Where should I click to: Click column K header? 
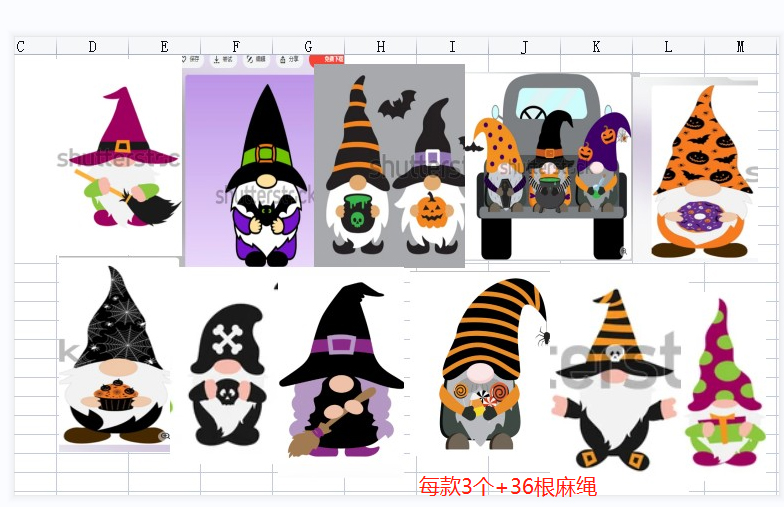(x=596, y=47)
